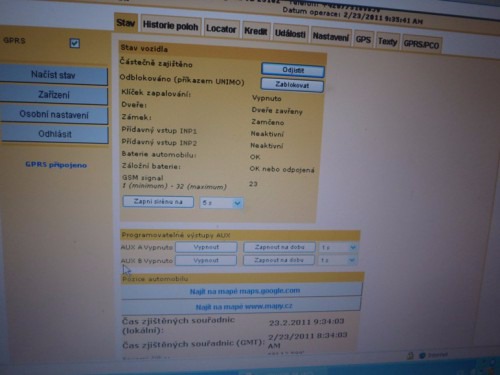Viewport: 500px width, 375px height.
Task: Expand the AUX B duration dropdown
Action: (x=337, y=260)
